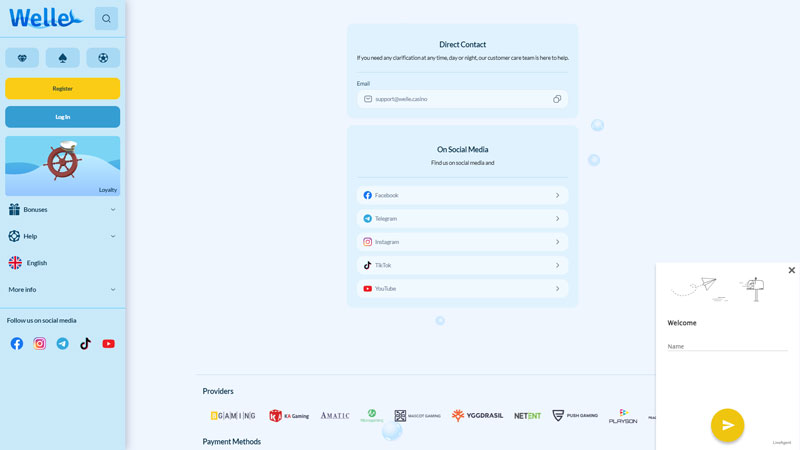Copy the support email address
800x450 pixels.
557,99
